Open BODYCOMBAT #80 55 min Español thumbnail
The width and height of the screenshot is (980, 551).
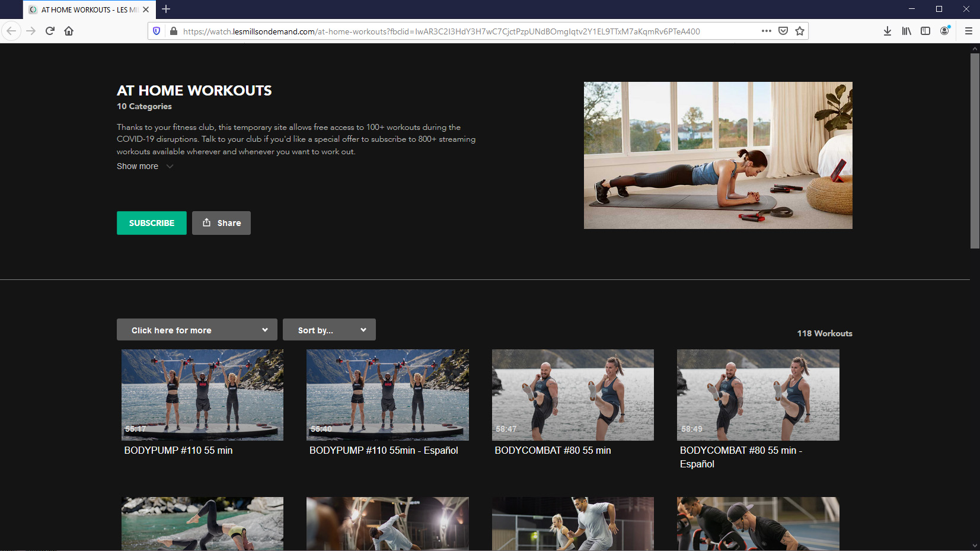pyautogui.click(x=758, y=395)
